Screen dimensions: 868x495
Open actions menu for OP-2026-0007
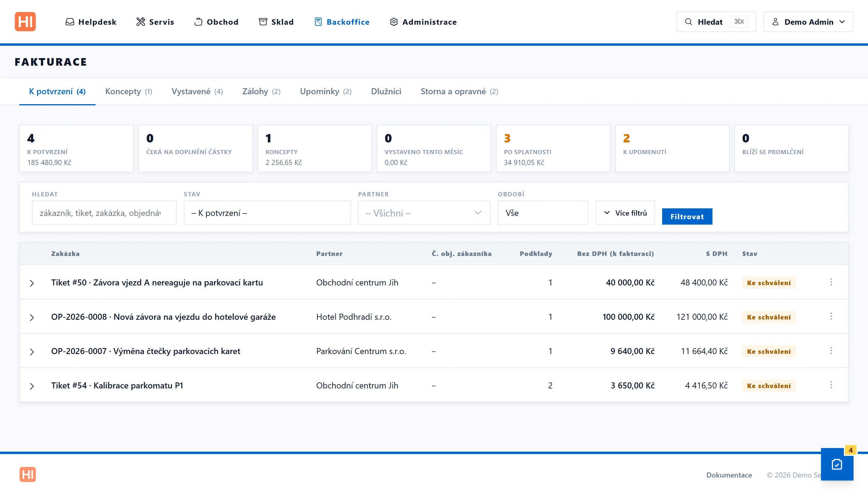pos(831,351)
